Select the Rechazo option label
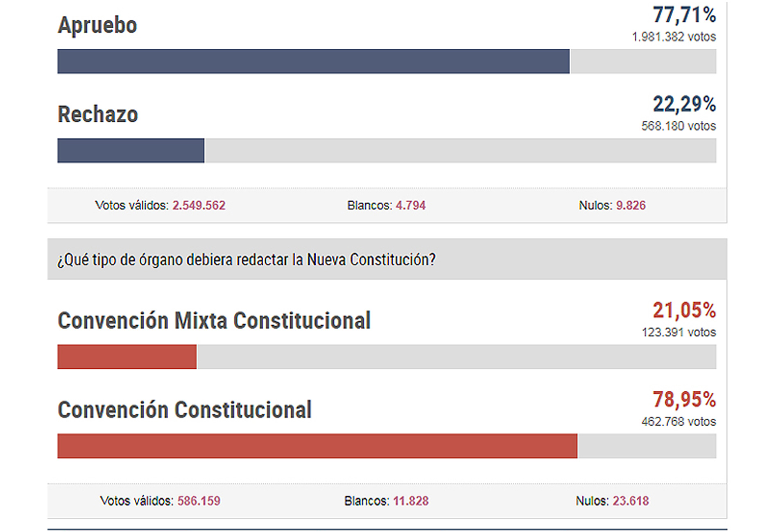Screen dimensions: 778x532 (98, 115)
